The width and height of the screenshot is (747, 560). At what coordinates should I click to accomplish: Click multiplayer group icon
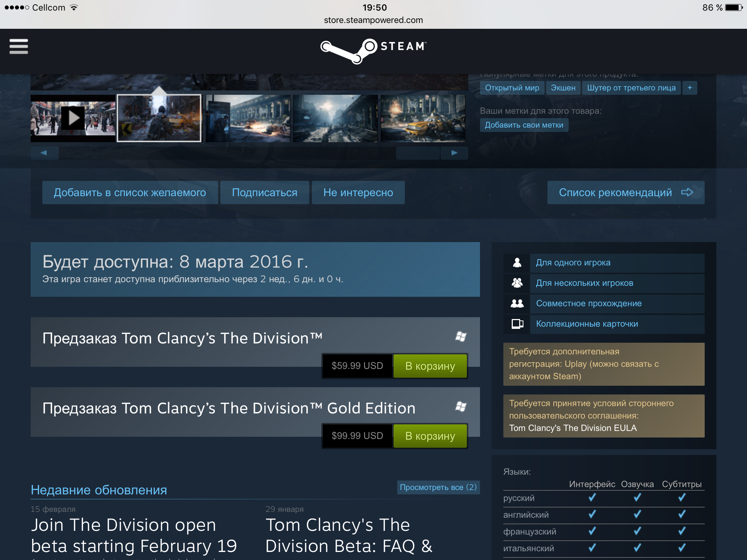(x=517, y=283)
